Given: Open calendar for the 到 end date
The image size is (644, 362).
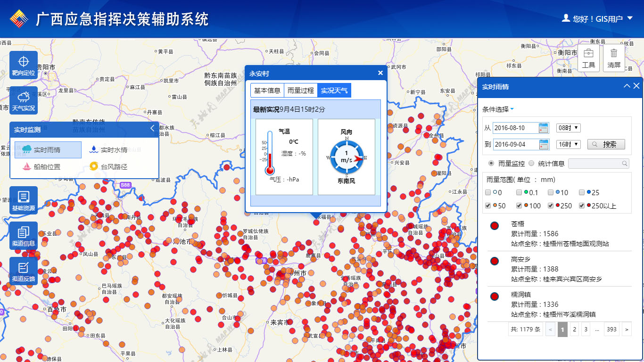Looking at the screenshot, I should point(543,144).
